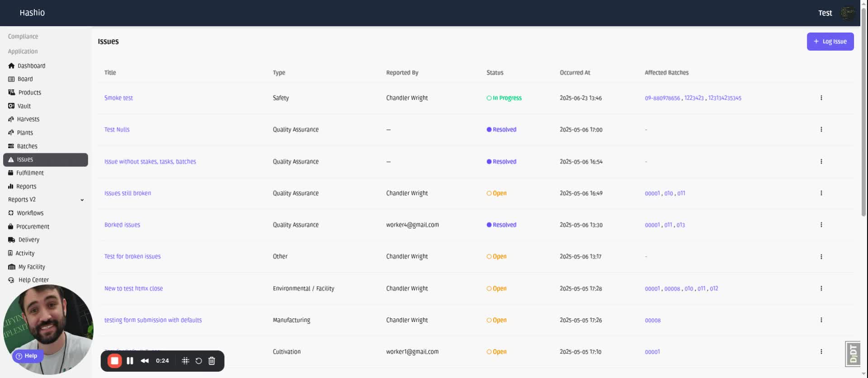Image resolution: width=868 pixels, height=378 pixels.
Task: Open row actions menu for Test Nulls
Action: pos(821,129)
